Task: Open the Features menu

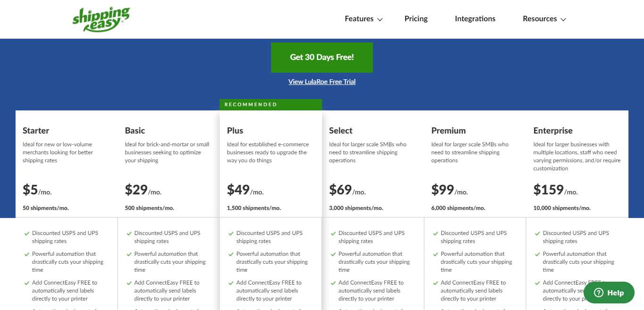Action: click(x=359, y=19)
